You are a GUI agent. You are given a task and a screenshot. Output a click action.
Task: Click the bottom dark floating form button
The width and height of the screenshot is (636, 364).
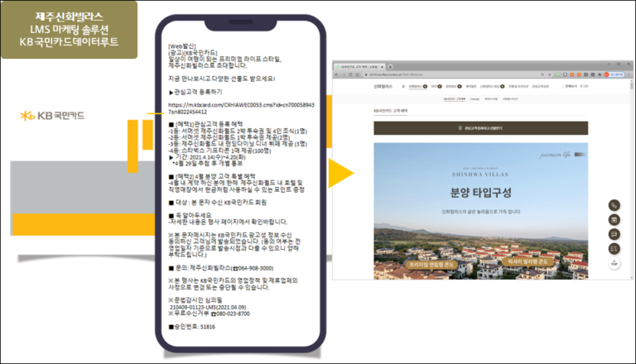click(x=614, y=248)
